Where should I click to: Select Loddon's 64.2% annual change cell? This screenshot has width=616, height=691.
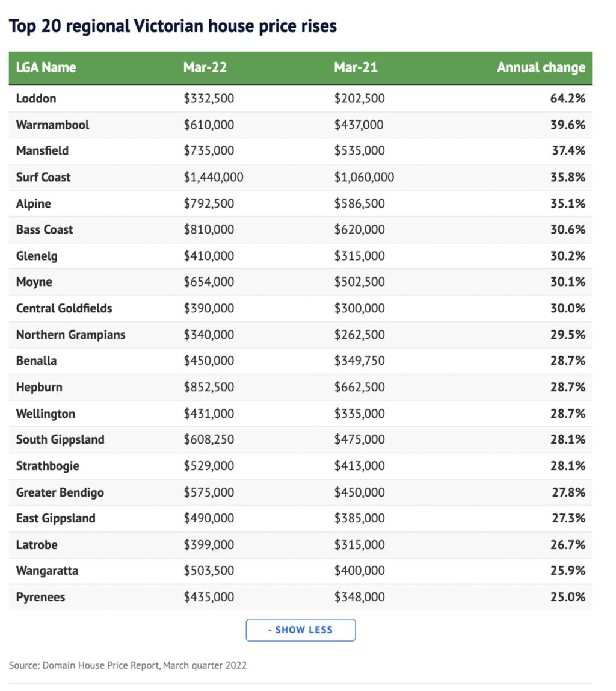(567, 98)
